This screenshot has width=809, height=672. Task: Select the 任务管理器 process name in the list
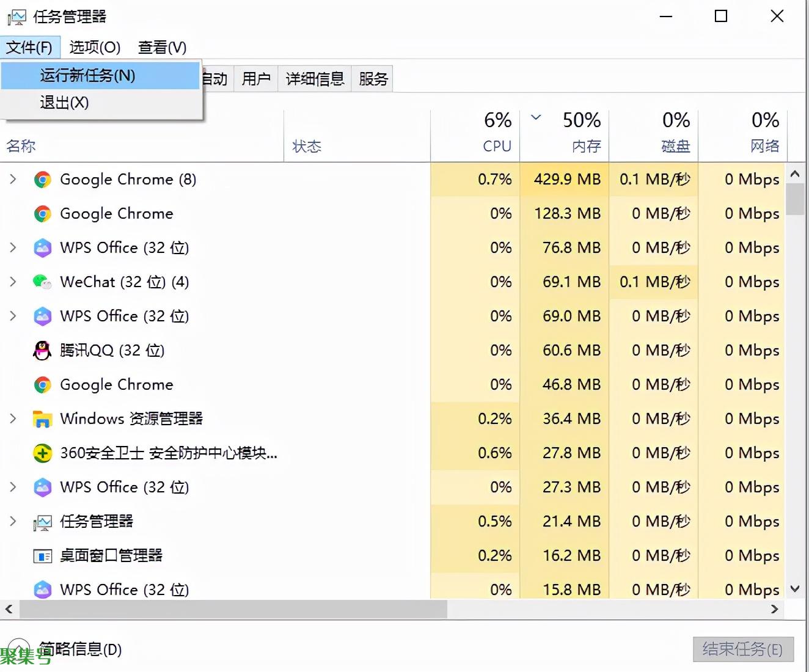[x=97, y=522]
